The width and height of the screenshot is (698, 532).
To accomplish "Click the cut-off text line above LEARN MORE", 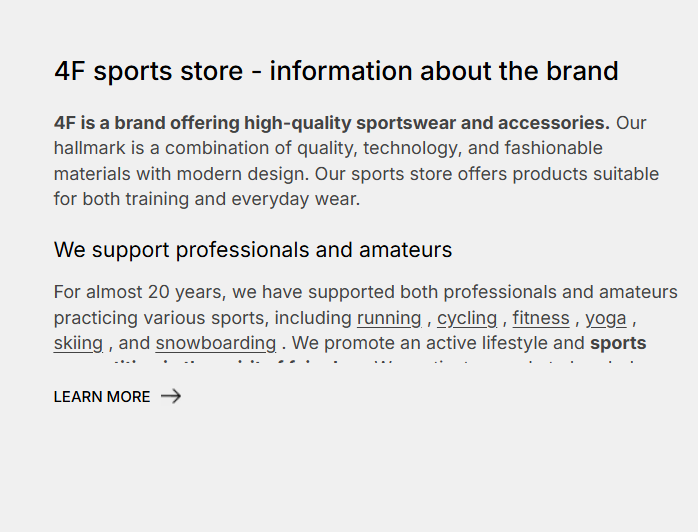I will point(350,363).
